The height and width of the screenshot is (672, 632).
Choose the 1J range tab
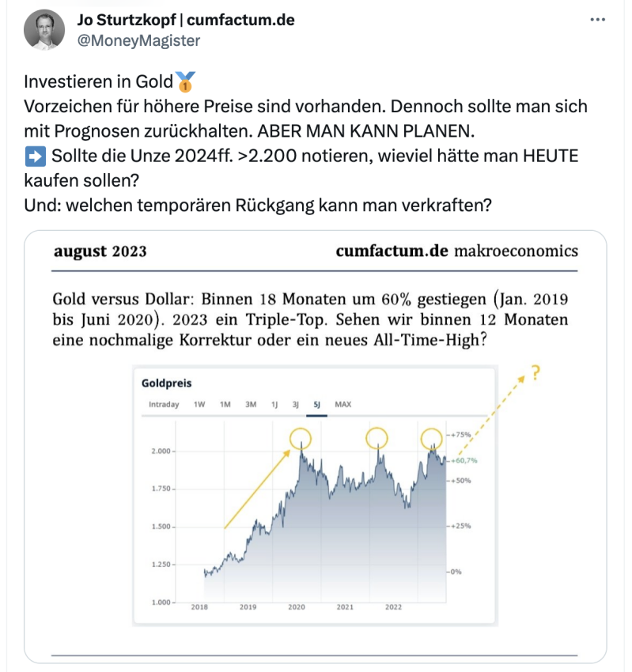pyautogui.click(x=274, y=405)
